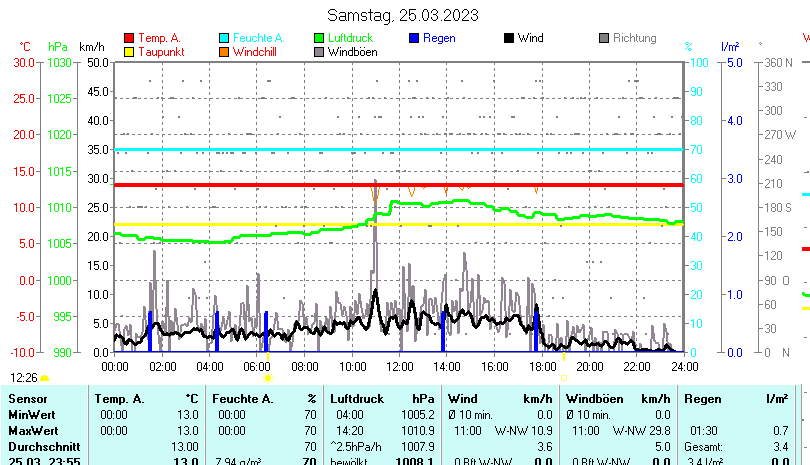The image size is (810, 465).
Task: Click the Durchschnitt row label
Action: [x=40, y=445]
